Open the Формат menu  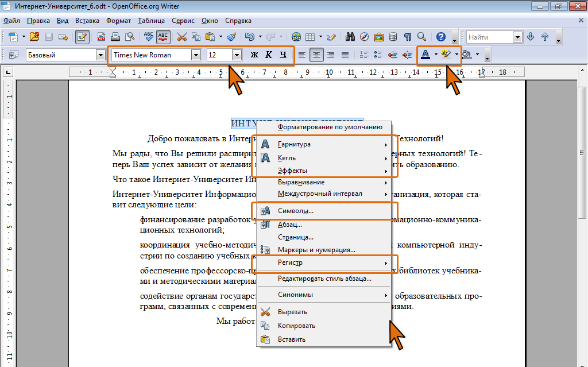click(x=118, y=21)
